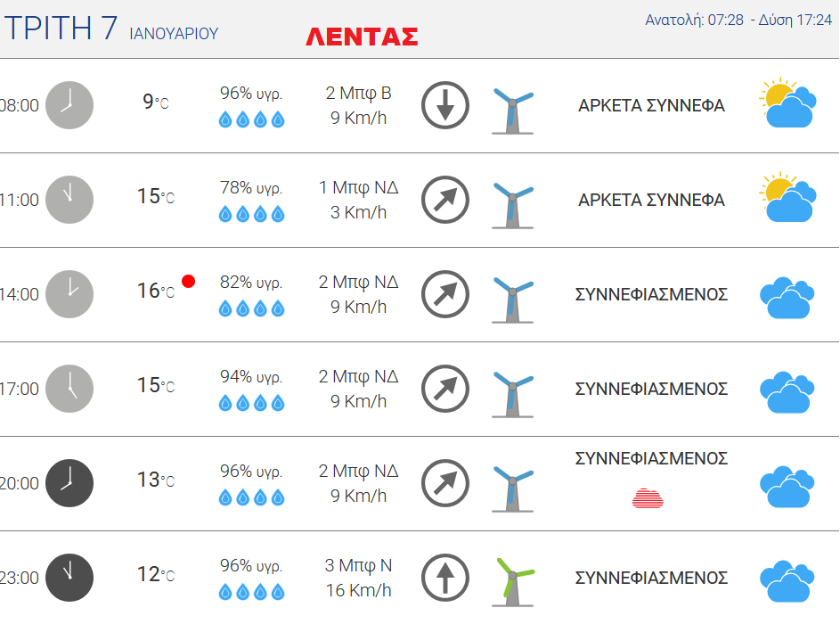Click the red ΛΕΝΤΑΣ location title
This screenshot has width=840, height=624.
click(x=361, y=37)
